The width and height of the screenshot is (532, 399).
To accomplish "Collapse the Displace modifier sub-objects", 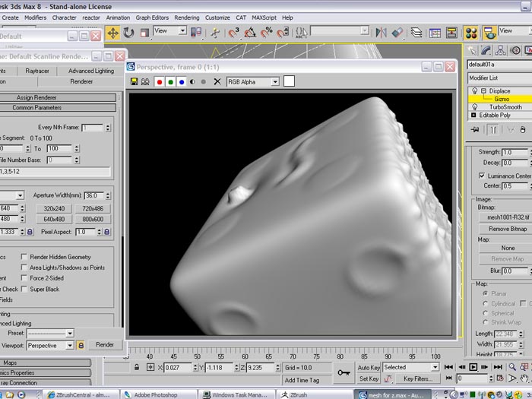I will point(483,91).
